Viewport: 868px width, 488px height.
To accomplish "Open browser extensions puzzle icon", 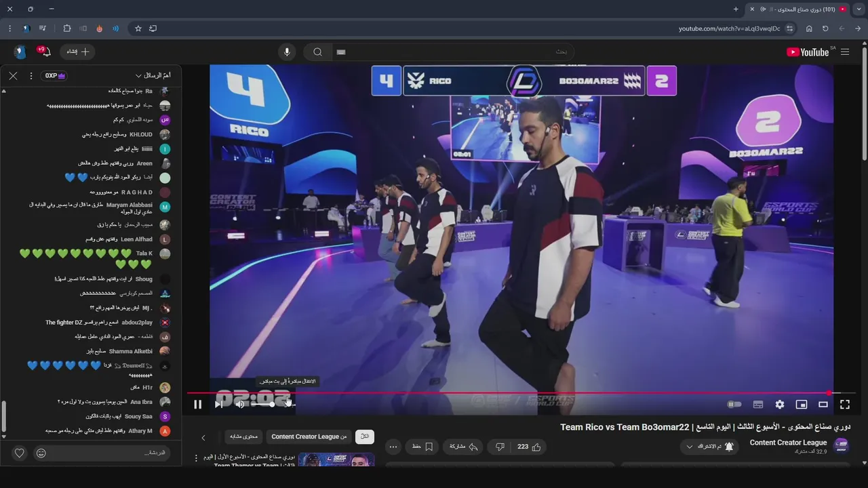I will 67,28.
